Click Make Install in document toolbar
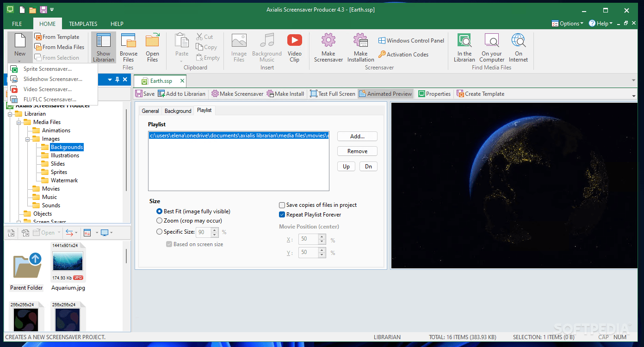644x347 pixels. (285, 94)
